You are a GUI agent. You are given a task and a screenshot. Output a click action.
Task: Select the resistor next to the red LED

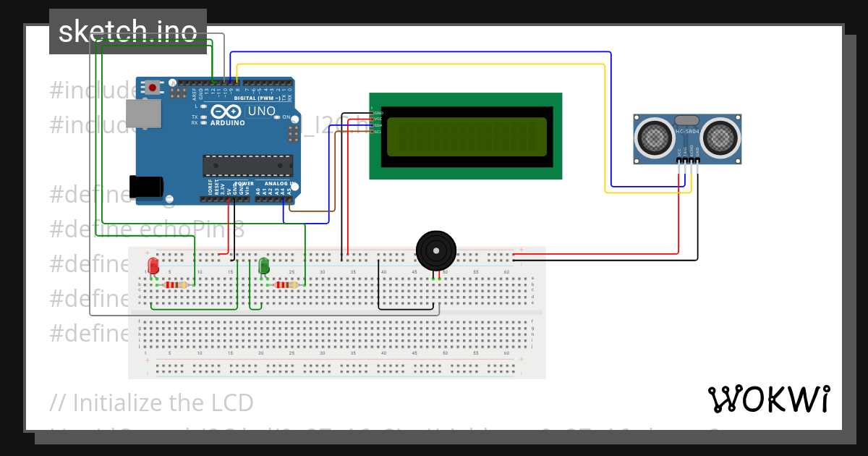click(175, 284)
